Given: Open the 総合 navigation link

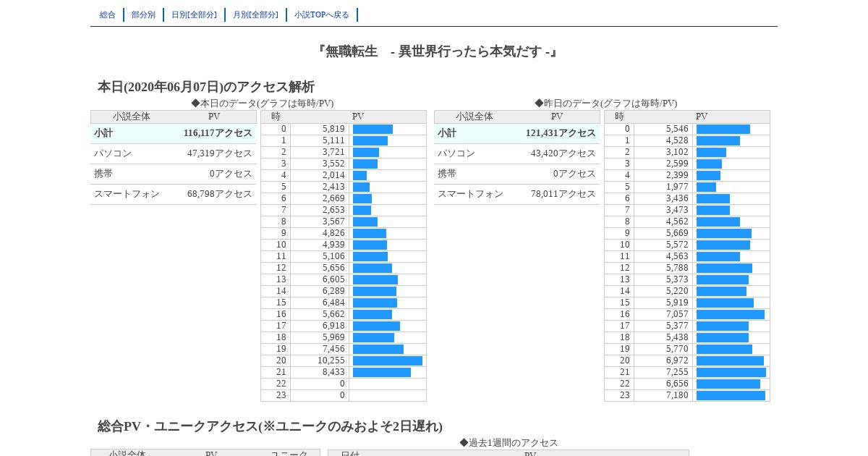Looking at the screenshot, I should pyautogui.click(x=108, y=14).
